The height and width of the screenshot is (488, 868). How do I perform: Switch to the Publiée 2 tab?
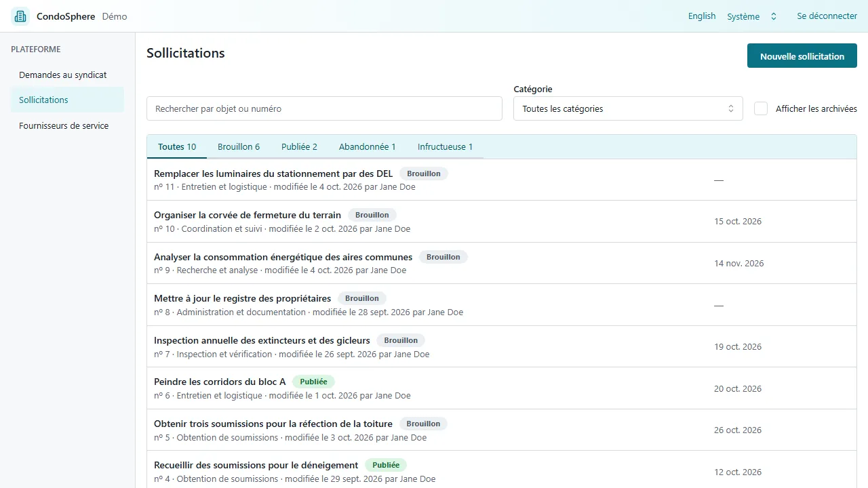coord(299,146)
